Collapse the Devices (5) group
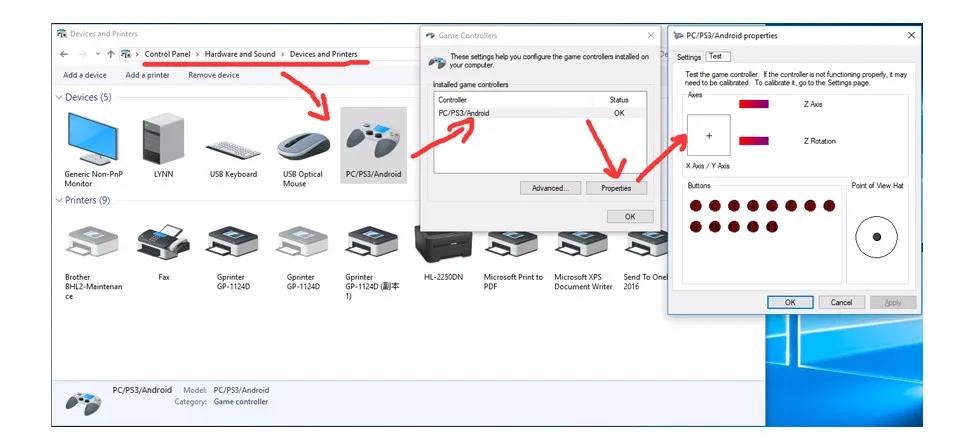Viewport: 960px width, 444px height. [x=59, y=97]
